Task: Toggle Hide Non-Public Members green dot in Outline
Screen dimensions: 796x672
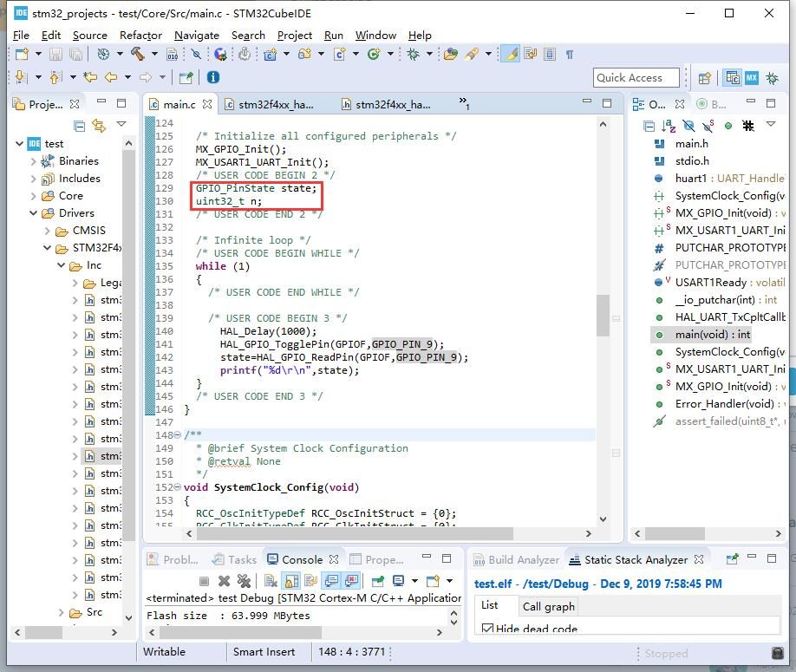Action: point(728,126)
